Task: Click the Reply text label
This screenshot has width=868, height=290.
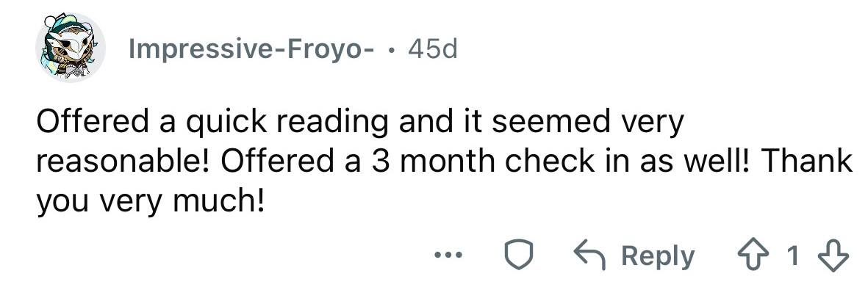Action: pos(657,256)
